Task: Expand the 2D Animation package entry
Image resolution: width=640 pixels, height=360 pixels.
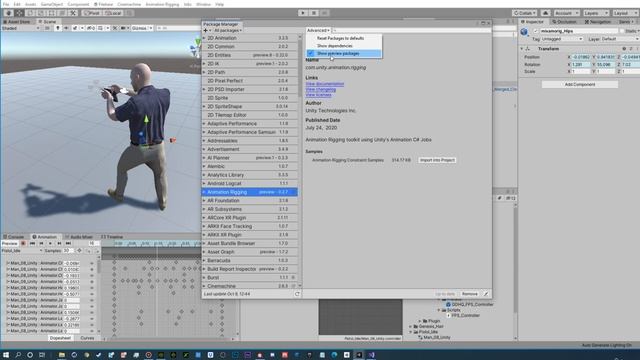Action: [x=204, y=38]
